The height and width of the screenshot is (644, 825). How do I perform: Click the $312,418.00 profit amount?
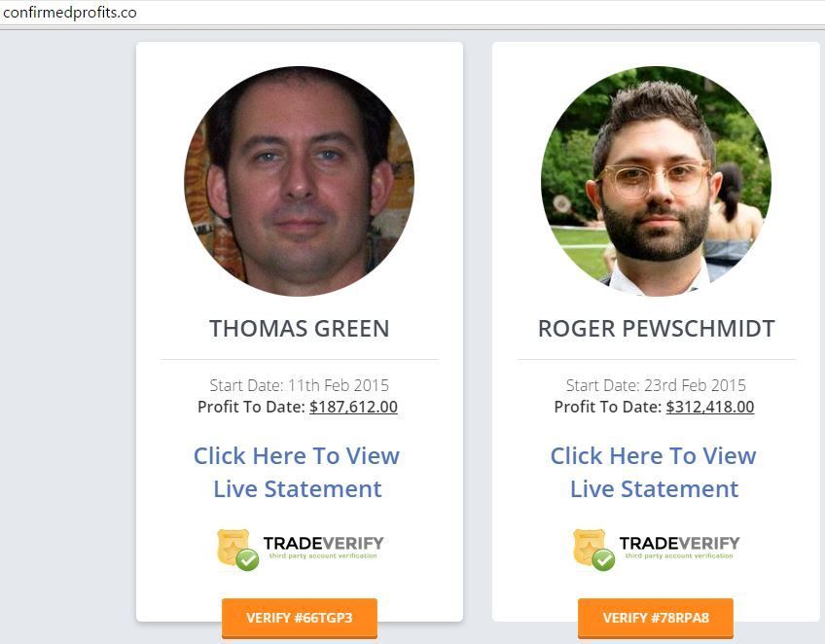coord(710,407)
